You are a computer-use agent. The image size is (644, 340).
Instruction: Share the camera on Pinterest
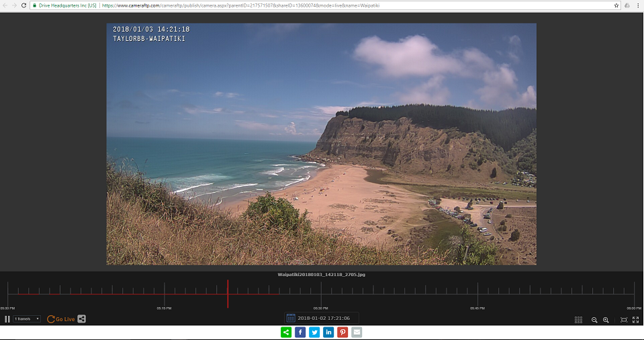(342, 332)
